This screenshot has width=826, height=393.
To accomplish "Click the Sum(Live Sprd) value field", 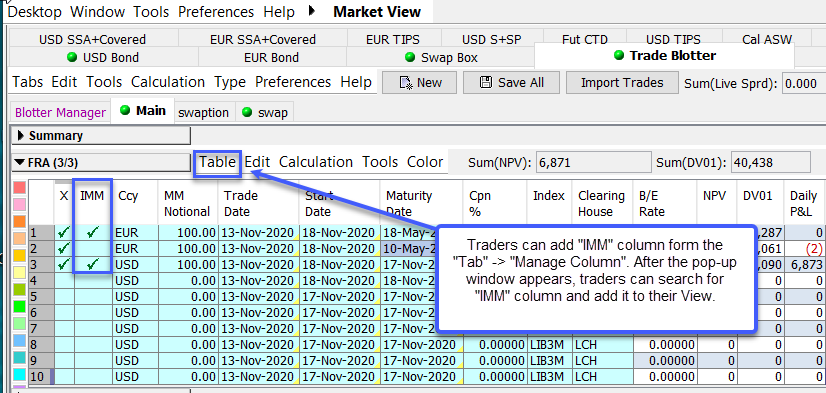I will point(804,83).
